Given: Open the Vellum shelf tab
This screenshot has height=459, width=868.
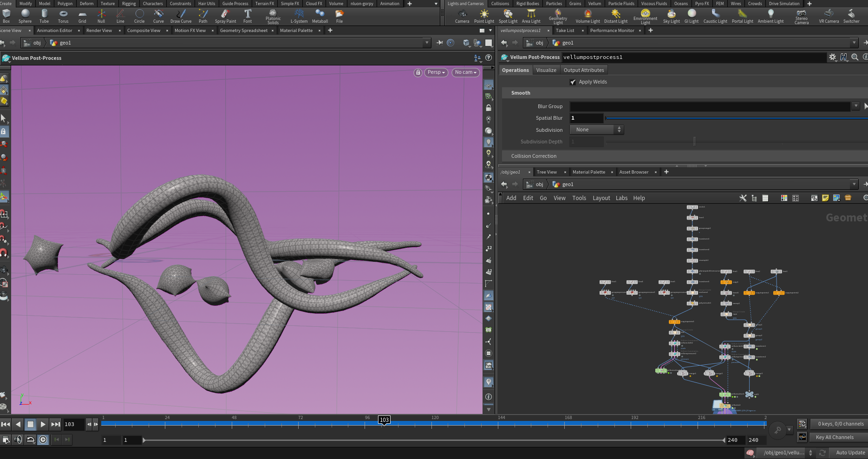Looking at the screenshot, I should (594, 4).
